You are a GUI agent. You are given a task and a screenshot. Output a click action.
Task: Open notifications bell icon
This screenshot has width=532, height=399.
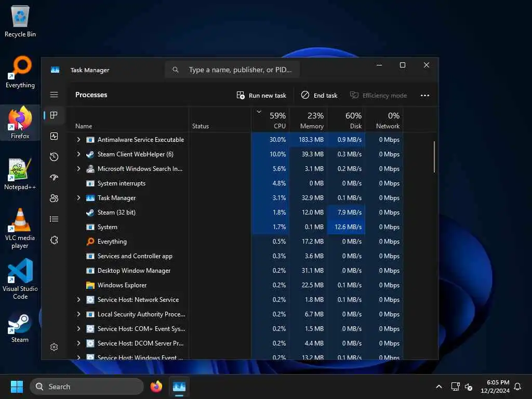(x=517, y=387)
